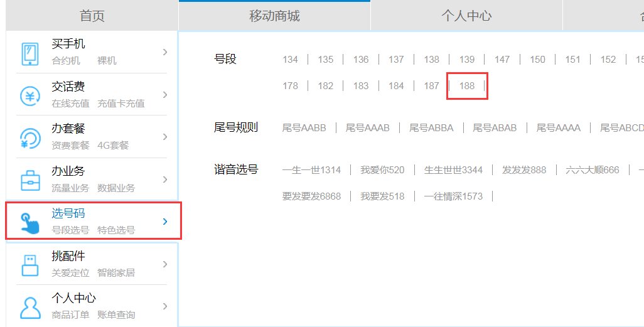
Task: Click the 合约机 sub-link
Action: click(66, 61)
